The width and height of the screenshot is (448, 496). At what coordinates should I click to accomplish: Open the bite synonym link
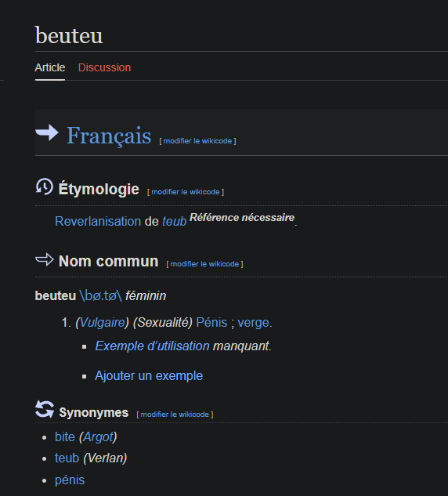coord(65,437)
